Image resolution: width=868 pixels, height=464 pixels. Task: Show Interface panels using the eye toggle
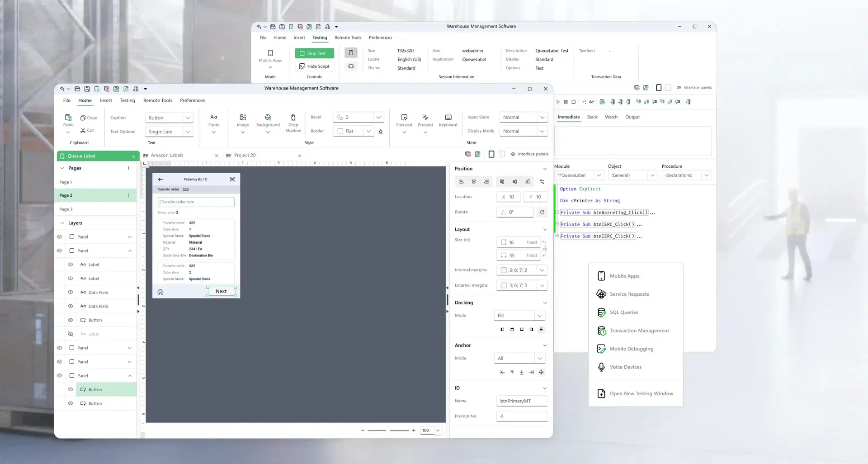click(x=513, y=154)
